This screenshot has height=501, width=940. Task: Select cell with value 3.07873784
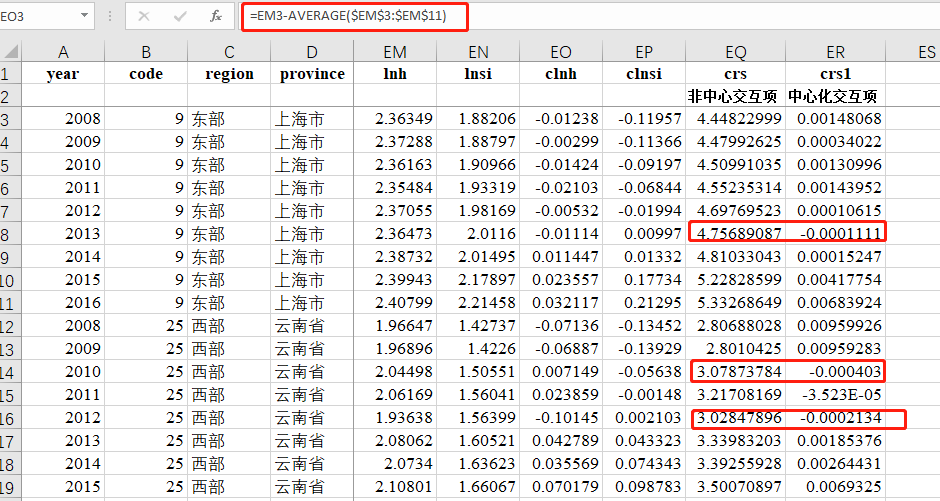coord(736,372)
